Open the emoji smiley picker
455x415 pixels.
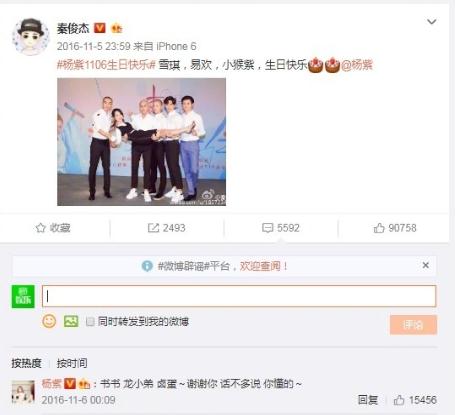click(49, 321)
